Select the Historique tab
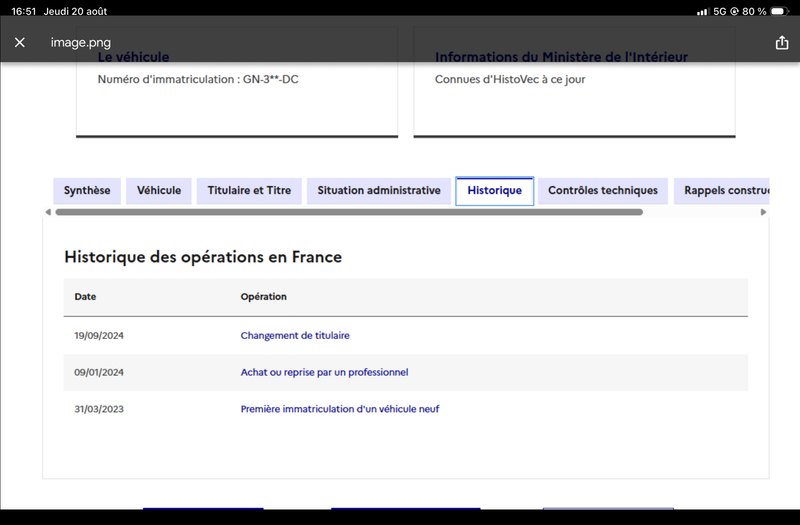Image resolution: width=800 pixels, height=525 pixels. (494, 191)
